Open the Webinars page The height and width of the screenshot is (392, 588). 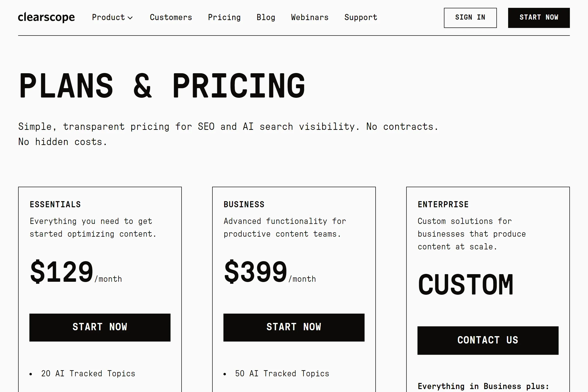tap(309, 17)
